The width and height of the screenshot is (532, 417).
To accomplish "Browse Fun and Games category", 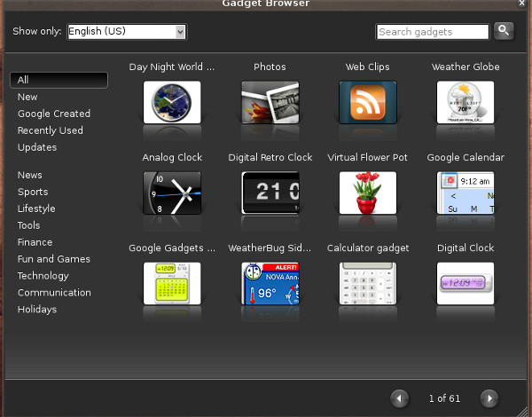I will [x=53, y=259].
